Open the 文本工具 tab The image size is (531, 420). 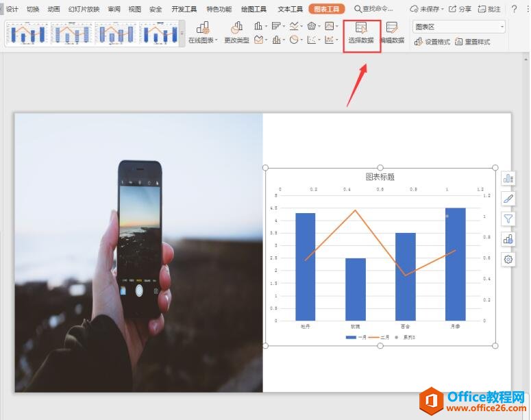click(290, 9)
